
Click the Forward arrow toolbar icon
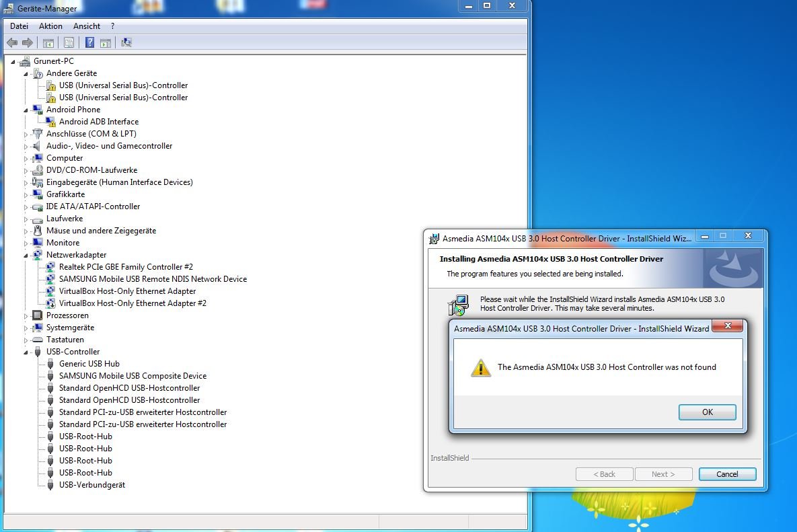pyautogui.click(x=28, y=42)
